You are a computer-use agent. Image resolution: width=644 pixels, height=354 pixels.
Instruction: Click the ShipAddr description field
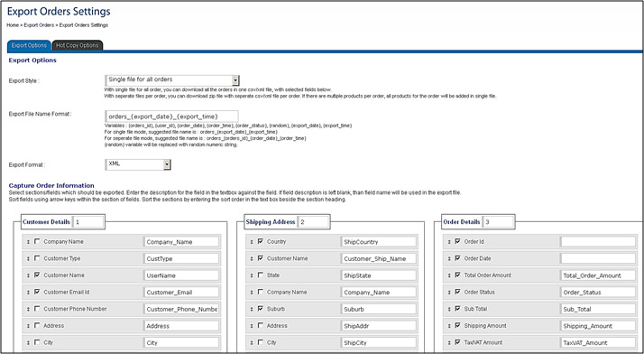[379, 326]
